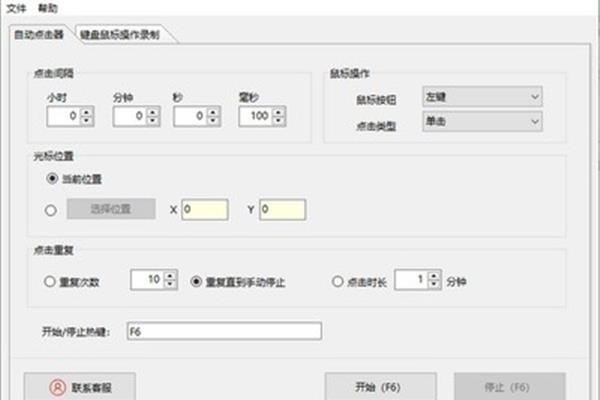The height and width of the screenshot is (400, 600).
Task: Select the 重复次数 radio button
Action: coord(49,282)
